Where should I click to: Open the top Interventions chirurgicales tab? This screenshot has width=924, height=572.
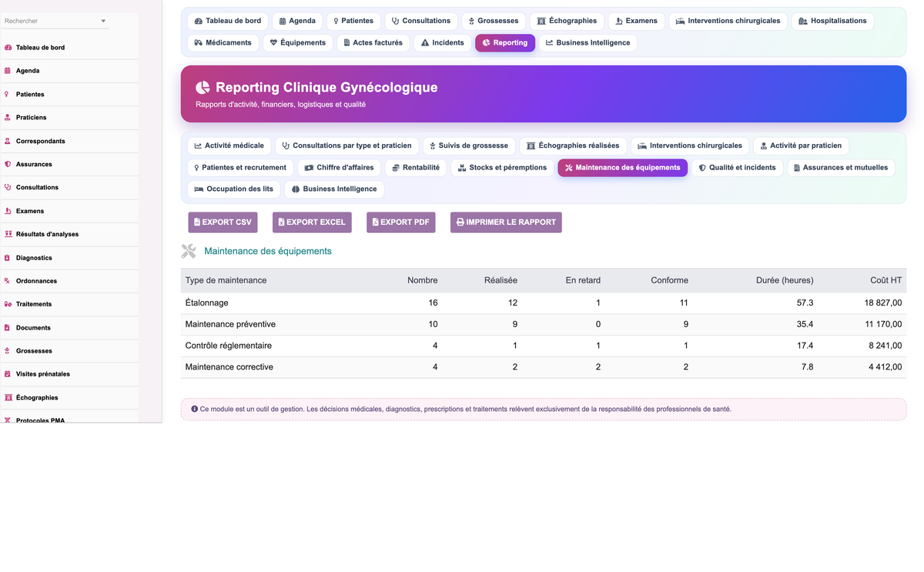click(x=728, y=21)
